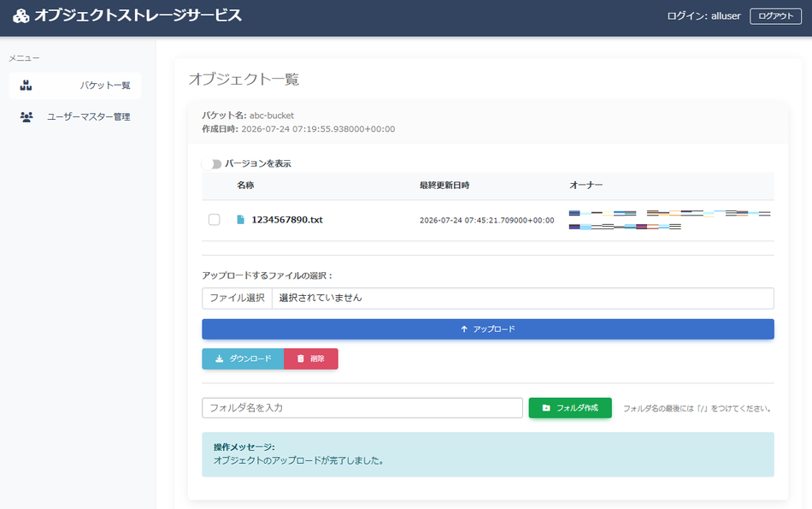
Task: Click the オブジェクトストレージサービス title
Action: coord(138,15)
